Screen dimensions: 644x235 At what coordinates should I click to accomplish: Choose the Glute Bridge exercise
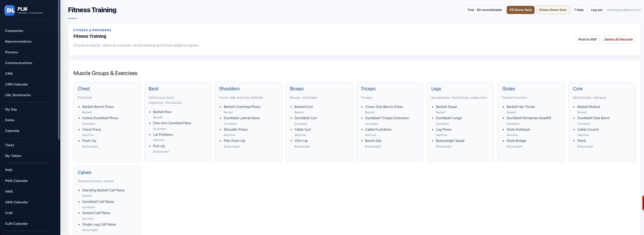516,141
